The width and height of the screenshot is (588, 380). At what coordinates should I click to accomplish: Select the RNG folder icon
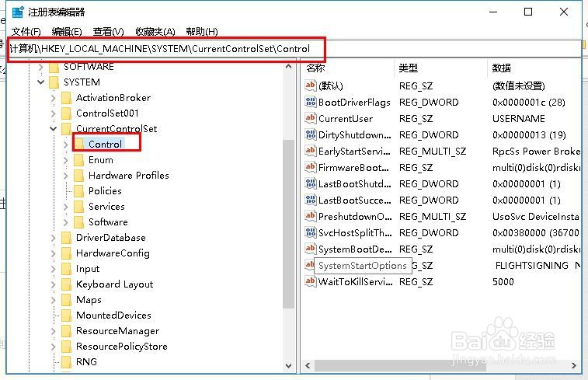click(66, 362)
